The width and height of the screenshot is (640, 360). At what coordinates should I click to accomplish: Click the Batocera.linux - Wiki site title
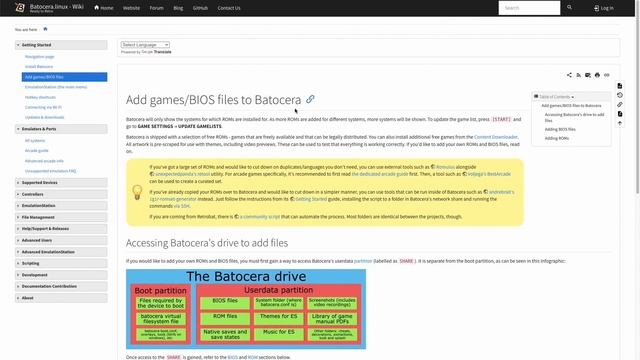(x=57, y=7)
